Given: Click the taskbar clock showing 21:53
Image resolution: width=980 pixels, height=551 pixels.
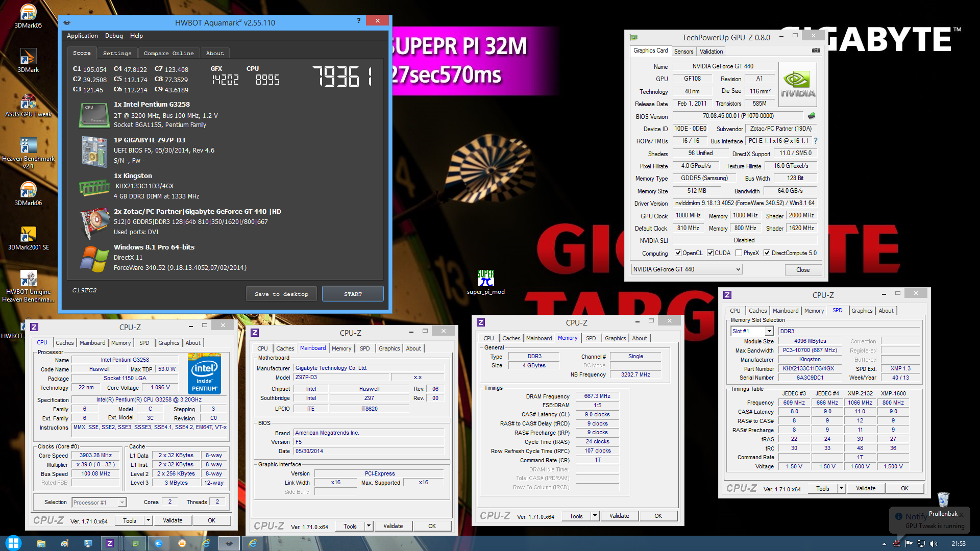Looking at the screenshot, I should (x=959, y=544).
